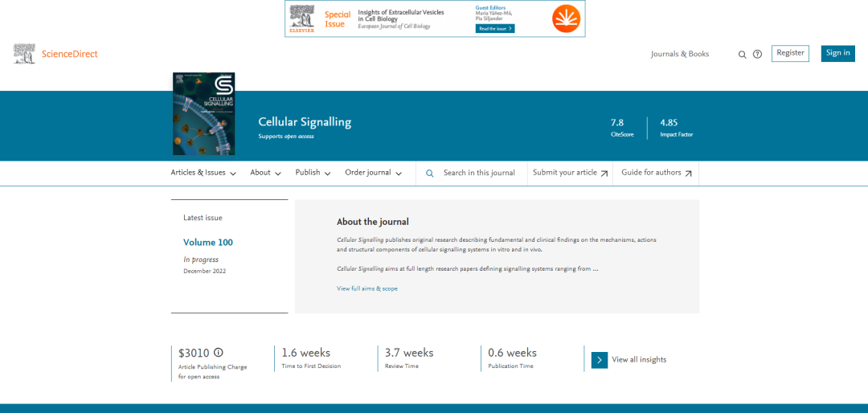
Task: Open the Volume 100 latest issue link
Action: coord(208,243)
